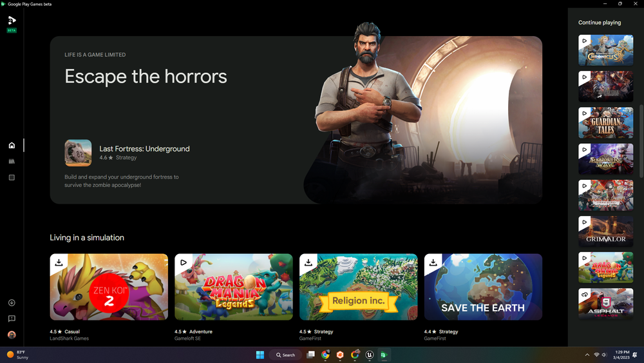The width and height of the screenshot is (644, 363).
Task: Click the Continue playing panel scrollbar
Action: click(641, 141)
